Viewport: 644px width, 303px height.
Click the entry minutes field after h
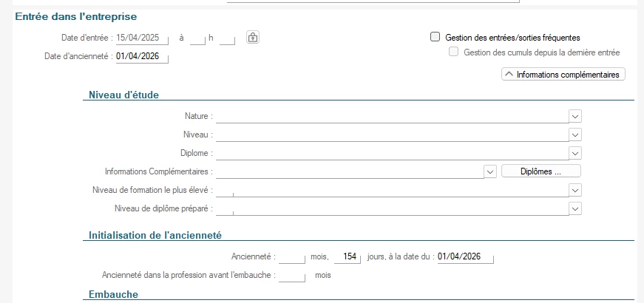click(x=227, y=38)
